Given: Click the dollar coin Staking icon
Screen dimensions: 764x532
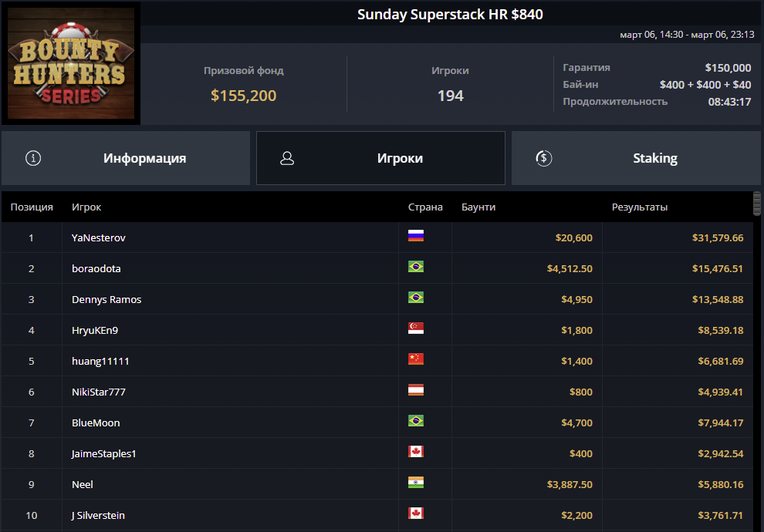Looking at the screenshot, I should (543, 158).
